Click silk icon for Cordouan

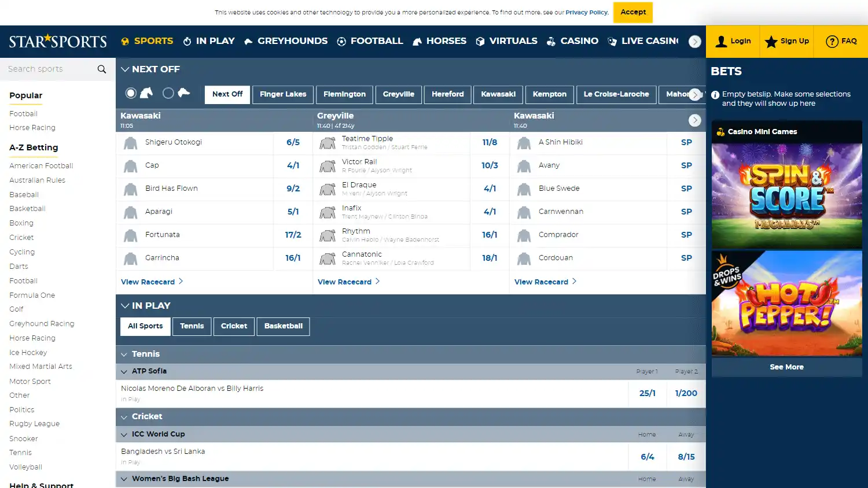(524, 258)
